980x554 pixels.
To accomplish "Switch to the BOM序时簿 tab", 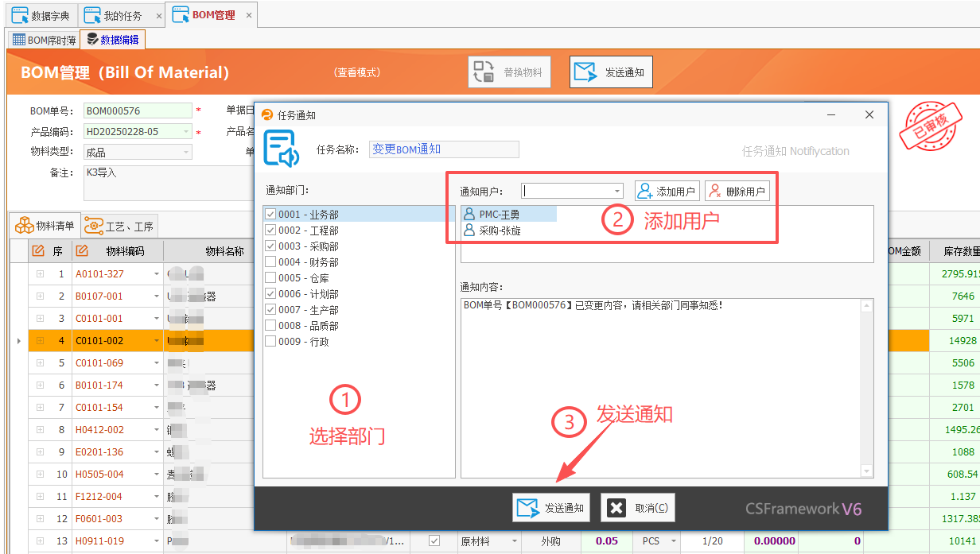I will tap(44, 38).
